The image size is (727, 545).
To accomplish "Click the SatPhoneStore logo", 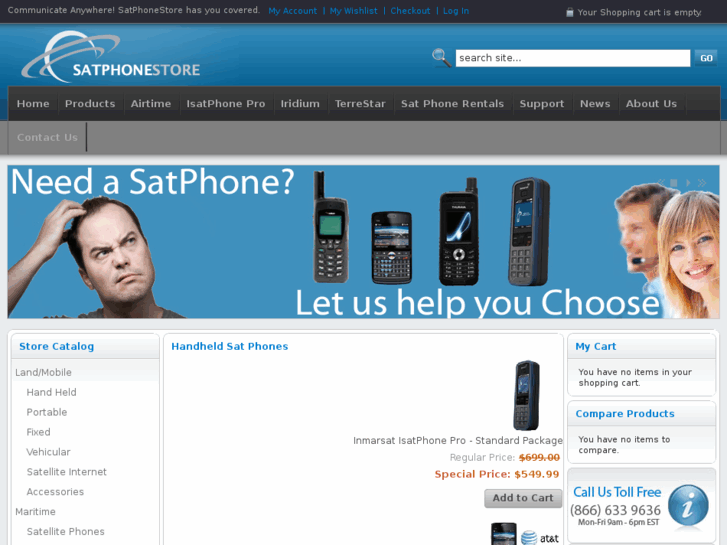I will click(x=110, y=58).
